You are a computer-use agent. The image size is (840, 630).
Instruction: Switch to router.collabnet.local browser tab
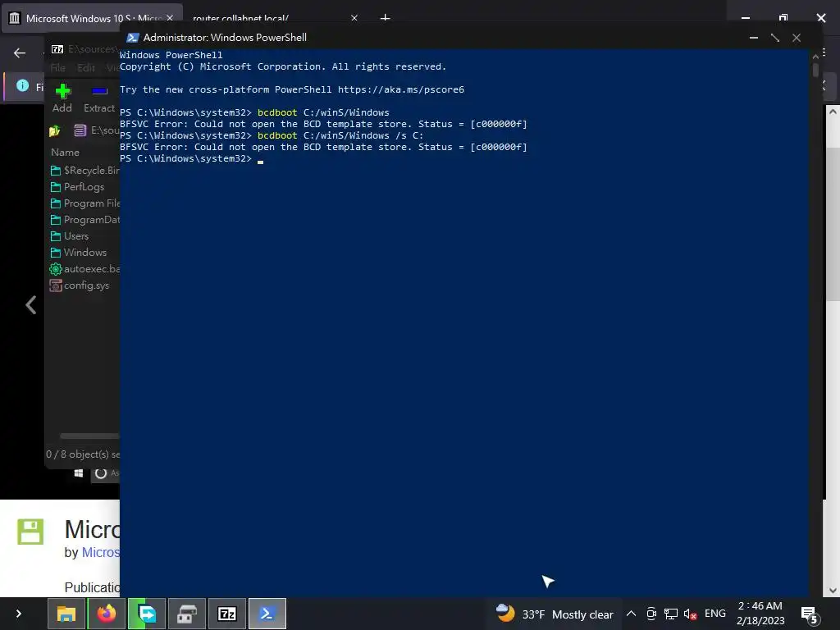(240, 18)
